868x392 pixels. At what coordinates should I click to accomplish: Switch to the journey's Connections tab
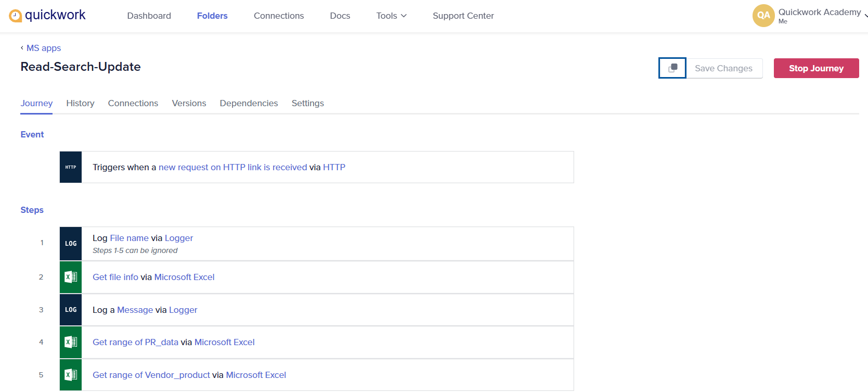click(133, 103)
